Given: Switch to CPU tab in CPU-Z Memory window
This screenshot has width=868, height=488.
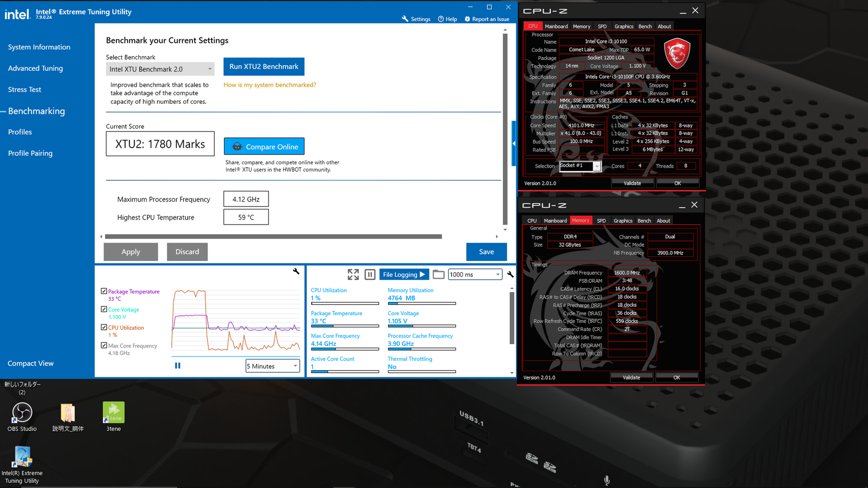Looking at the screenshot, I should pos(532,221).
